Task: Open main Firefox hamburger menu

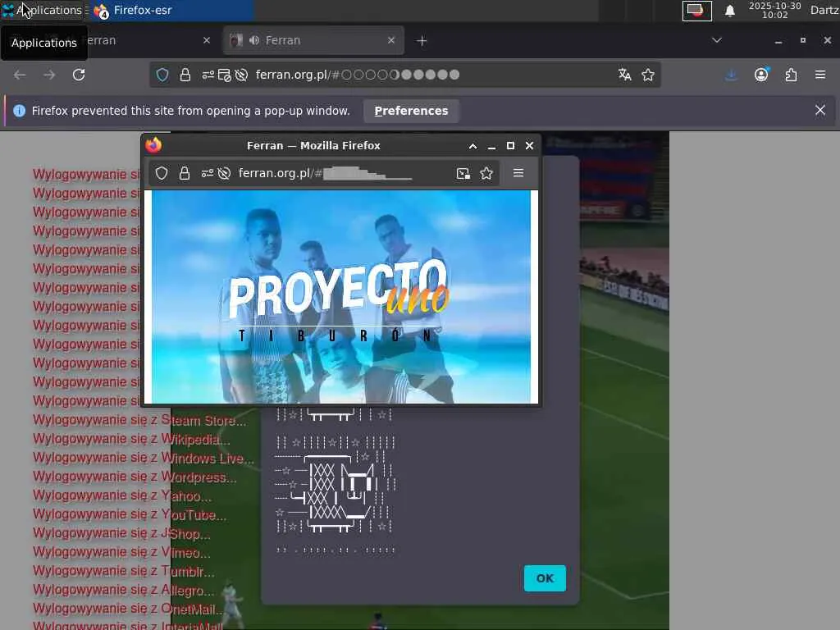Action: pyautogui.click(x=820, y=75)
